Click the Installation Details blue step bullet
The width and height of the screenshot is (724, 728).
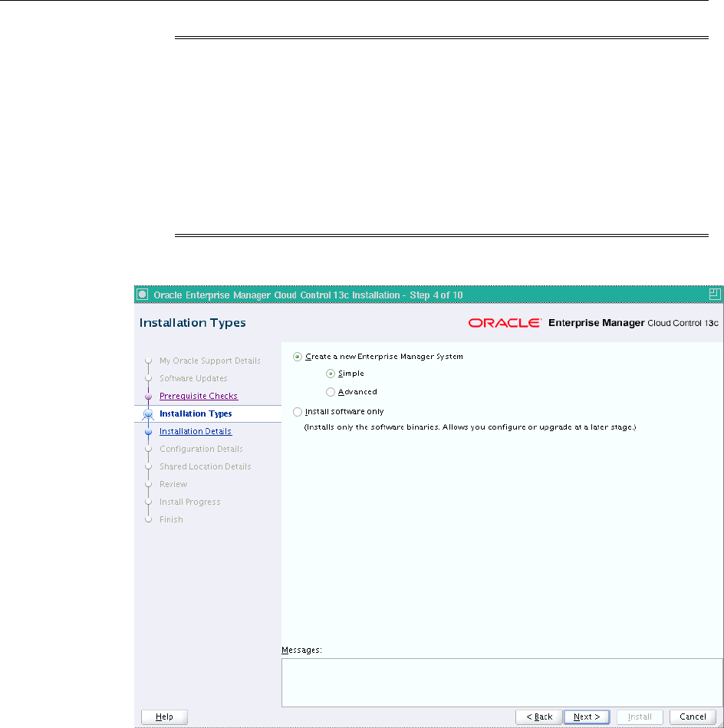[x=149, y=432]
